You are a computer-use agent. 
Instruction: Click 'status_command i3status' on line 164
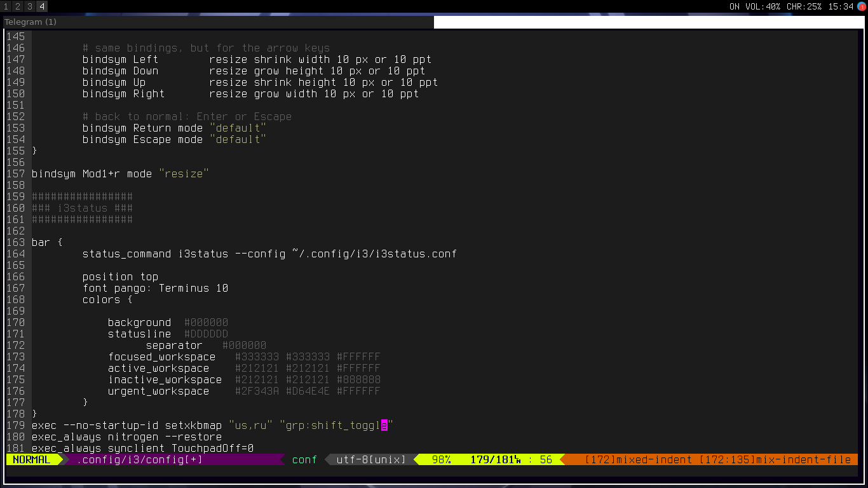[x=155, y=254]
